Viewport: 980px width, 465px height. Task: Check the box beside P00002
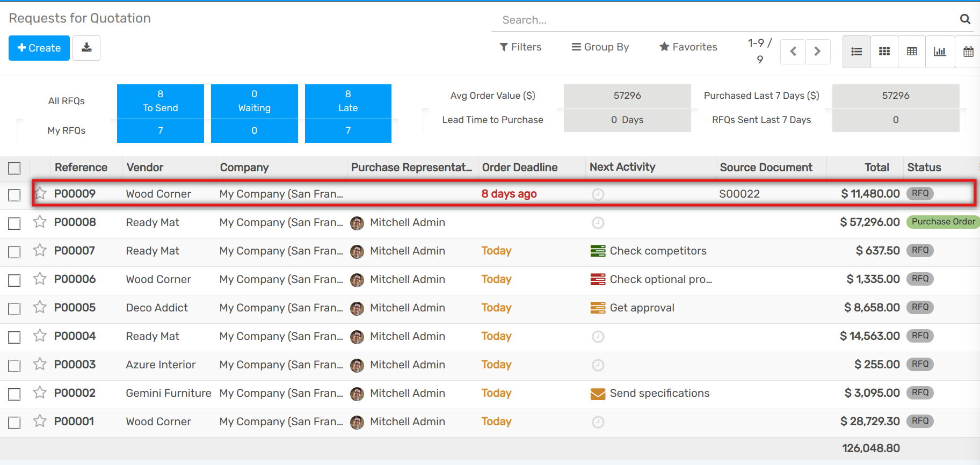tap(14, 394)
